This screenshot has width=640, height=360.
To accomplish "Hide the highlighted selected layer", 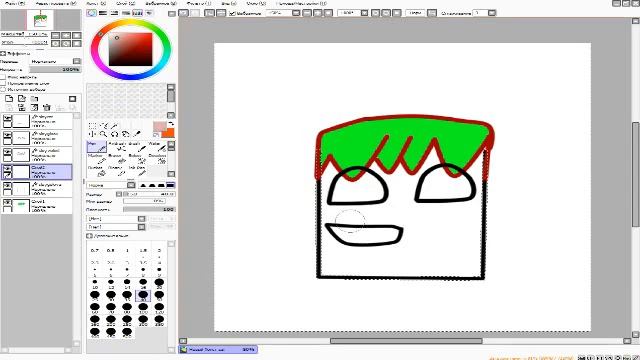I will point(7,168).
